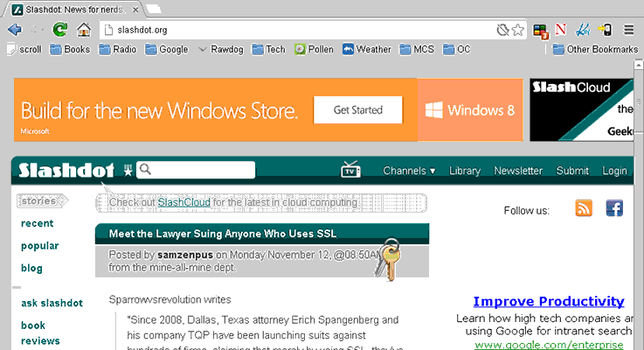Reload the page with the green refresh icon
The image size is (644, 350).
click(x=60, y=30)
